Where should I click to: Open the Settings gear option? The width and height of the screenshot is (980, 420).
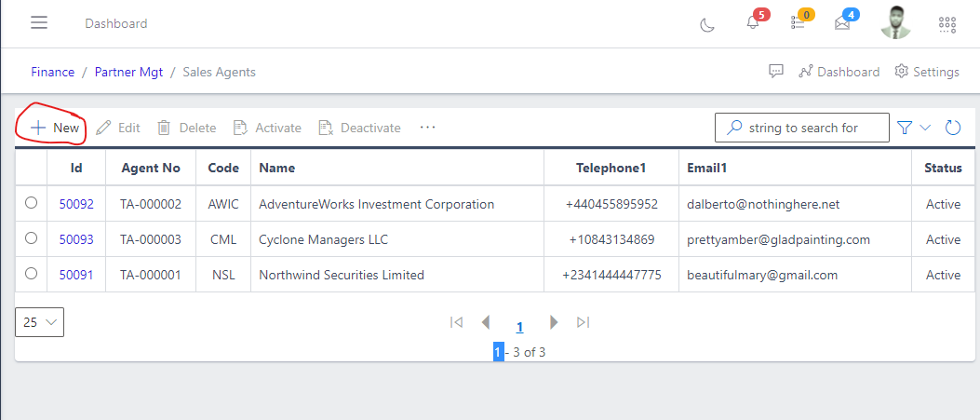click(927, 72)
